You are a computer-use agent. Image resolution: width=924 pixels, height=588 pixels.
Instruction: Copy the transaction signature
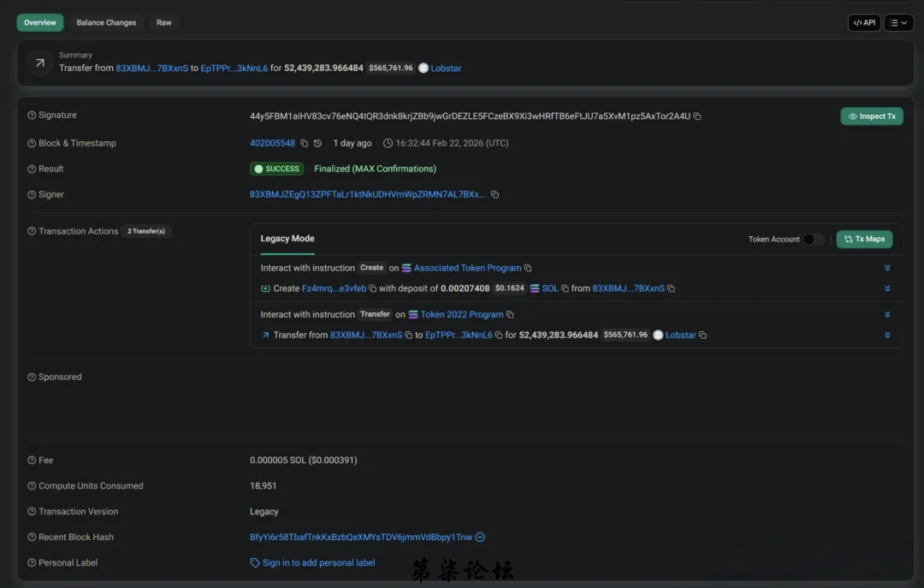697,116
